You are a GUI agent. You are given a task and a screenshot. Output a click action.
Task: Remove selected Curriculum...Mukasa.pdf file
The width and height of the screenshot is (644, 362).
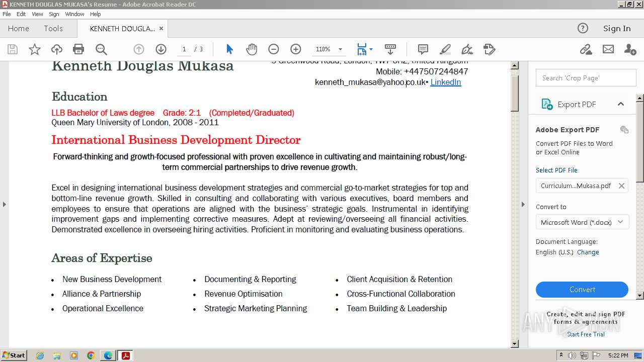pyautogui.click(x=621, y=186)
